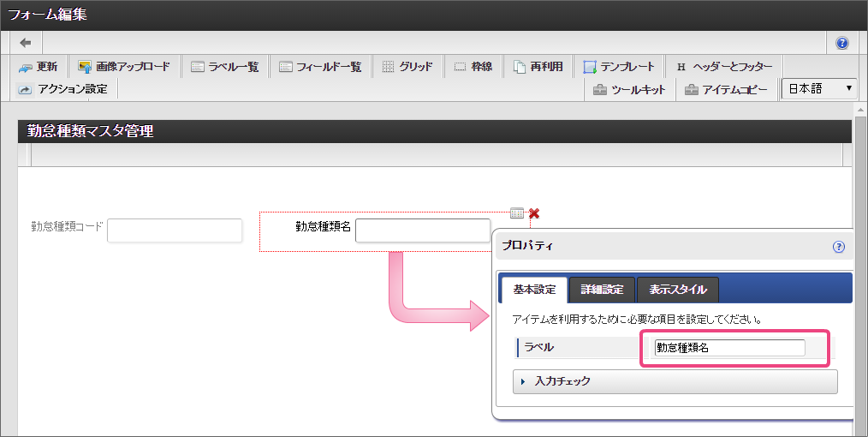Toggle the 枠線 border option

pyautogui.click(x=473, y=67)
